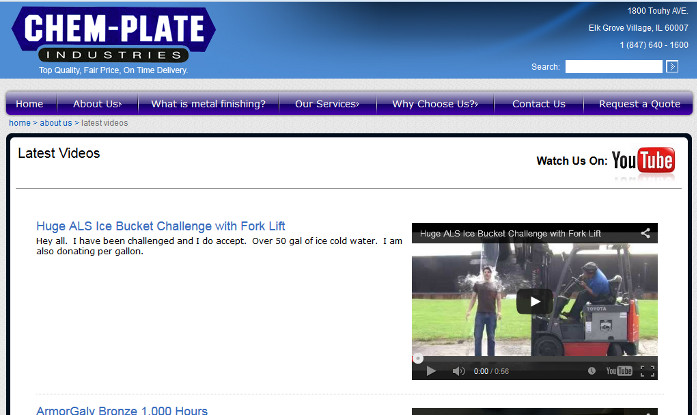Open the YouTube channel logo link
This screenshot has height=415, width=697.
643,160
